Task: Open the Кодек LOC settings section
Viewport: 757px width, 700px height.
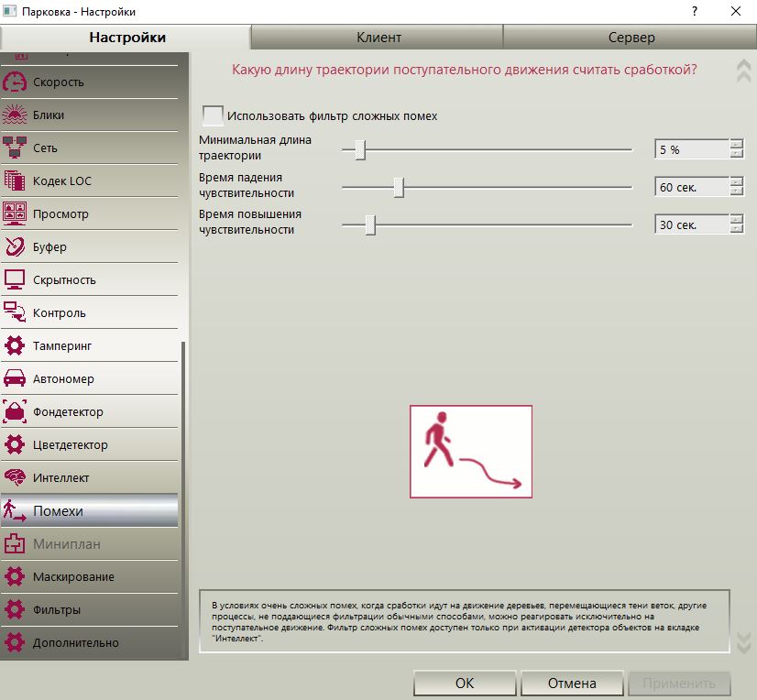Action: pos(89,181)
